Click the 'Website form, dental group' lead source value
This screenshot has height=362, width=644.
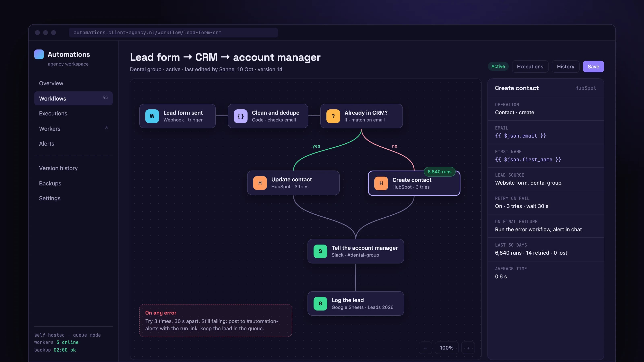[x=528, y=183]
